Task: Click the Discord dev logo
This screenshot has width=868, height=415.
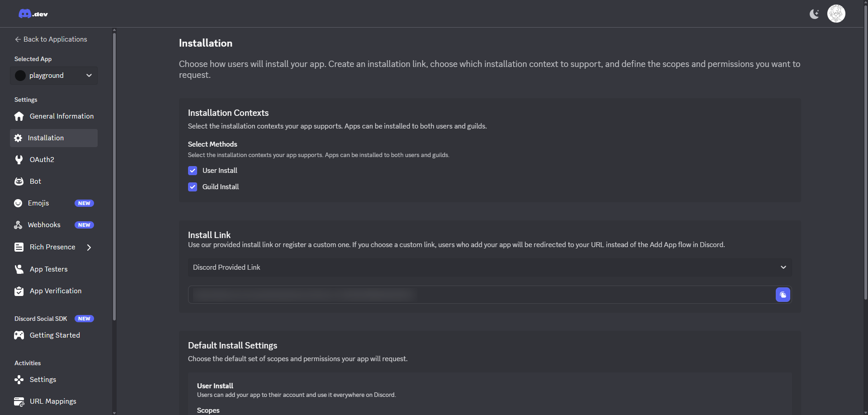Action: pyautogui.click(x=33, y=14)
